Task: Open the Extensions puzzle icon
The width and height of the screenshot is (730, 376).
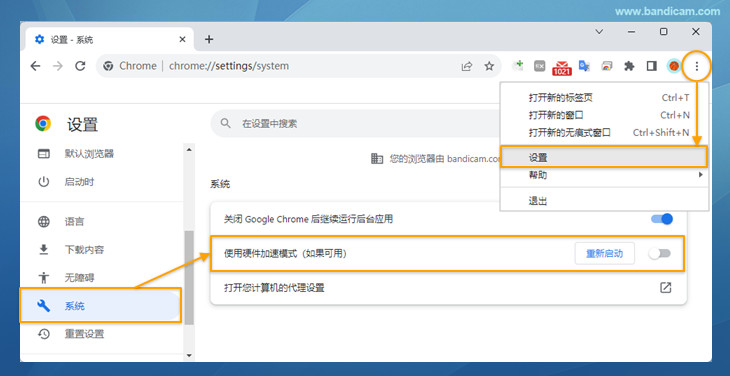Action: click(x=629, y=66)
